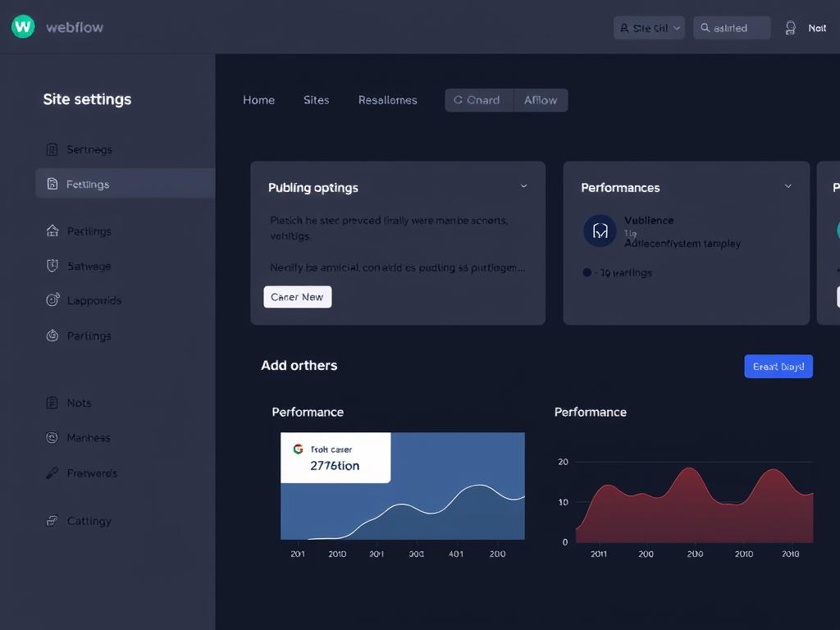
Task: Collapse the Publing optings card chevron
Action: point(524,186)
